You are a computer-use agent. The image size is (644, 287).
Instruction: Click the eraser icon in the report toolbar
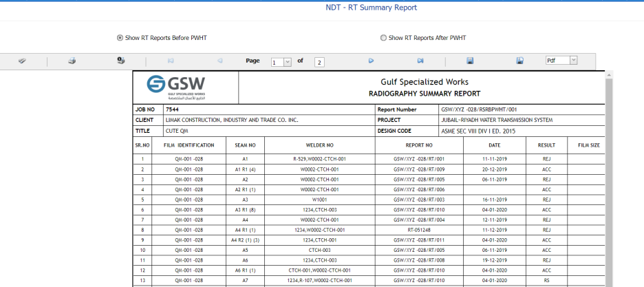[22, 61]
